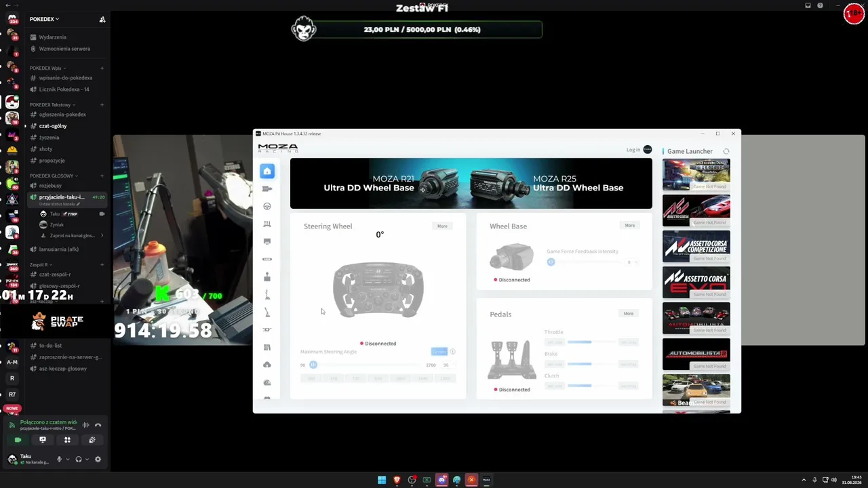868x488 pixels.
Task: Open the Brave browser taskbar icon
Action: (397, 481)
